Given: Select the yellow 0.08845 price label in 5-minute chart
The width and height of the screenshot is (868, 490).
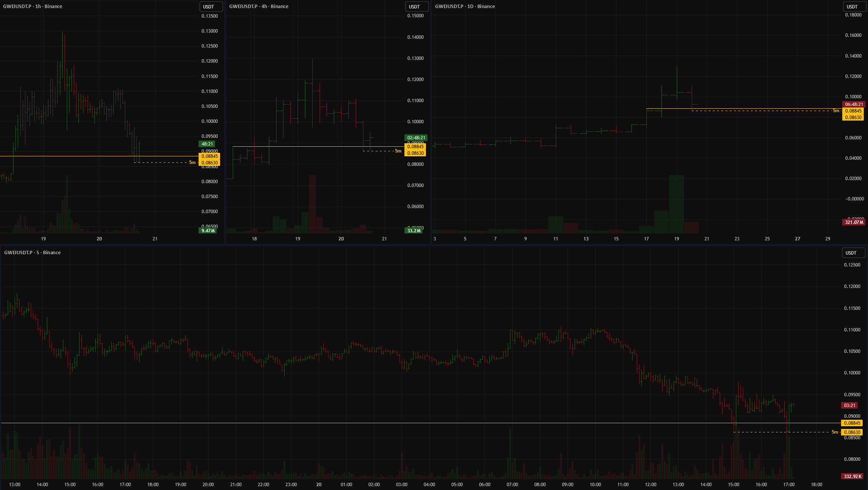Looking at the screenshot, I should pos(852,423).
